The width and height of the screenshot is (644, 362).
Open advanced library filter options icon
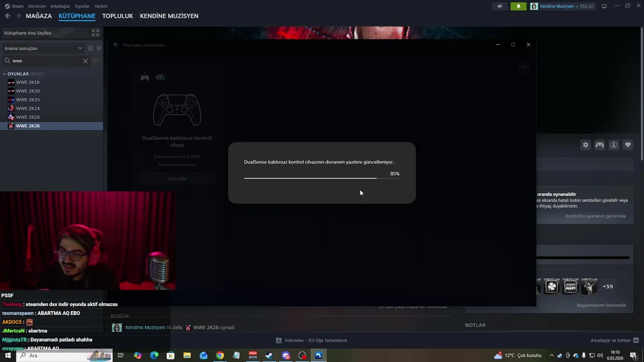click(x=96, y=61)
